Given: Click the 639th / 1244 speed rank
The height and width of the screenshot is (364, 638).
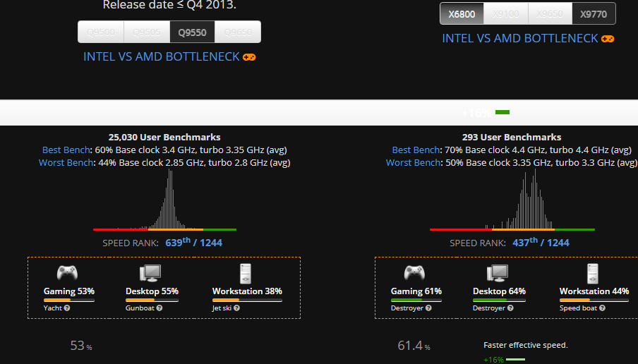Looking at the screenshot, I should coord(193,243).
